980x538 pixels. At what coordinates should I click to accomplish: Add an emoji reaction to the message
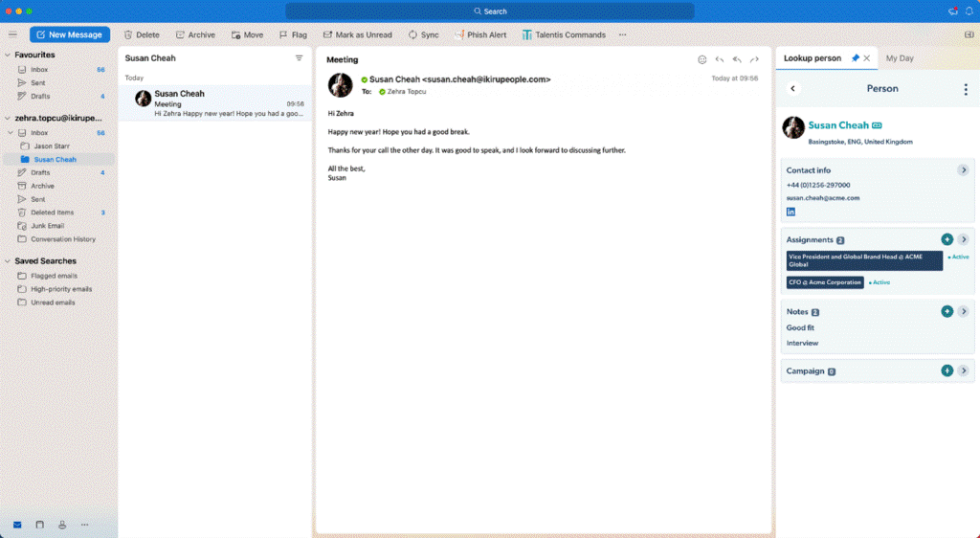[x=702, y=59]
